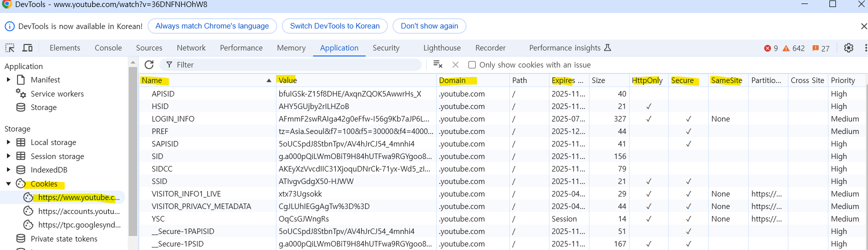Viewport: 868px width, 250px height.
Task: Click the Manifest file icon
Action: (21, 79)
